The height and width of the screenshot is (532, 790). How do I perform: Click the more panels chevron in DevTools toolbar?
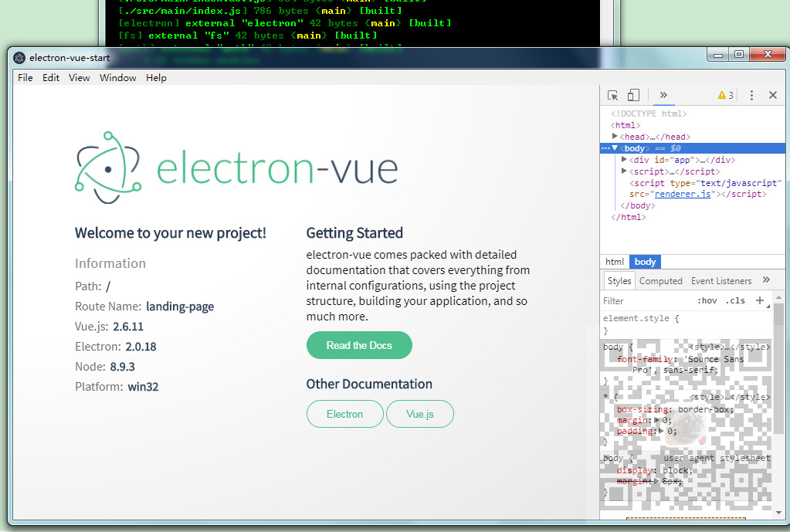point(663,93)
